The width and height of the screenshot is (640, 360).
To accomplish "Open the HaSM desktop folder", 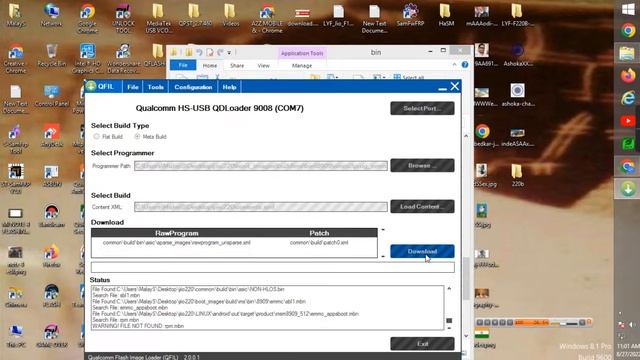I will [446, 16].
